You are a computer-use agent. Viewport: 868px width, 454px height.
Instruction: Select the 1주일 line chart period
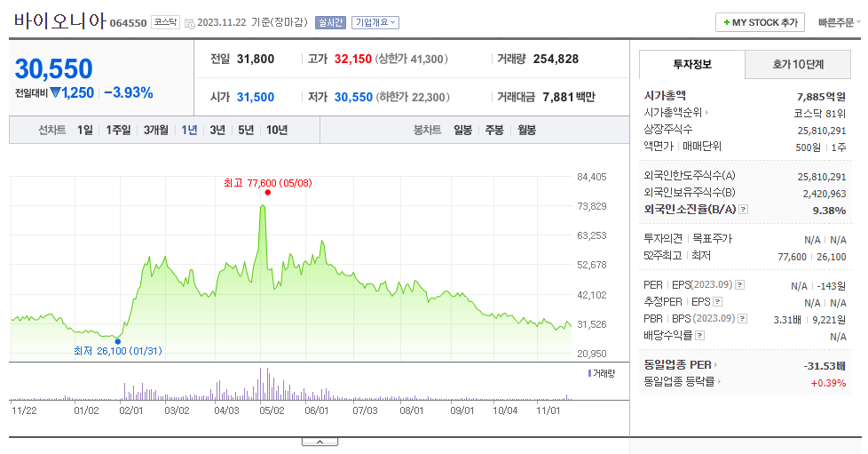[118, 131]
